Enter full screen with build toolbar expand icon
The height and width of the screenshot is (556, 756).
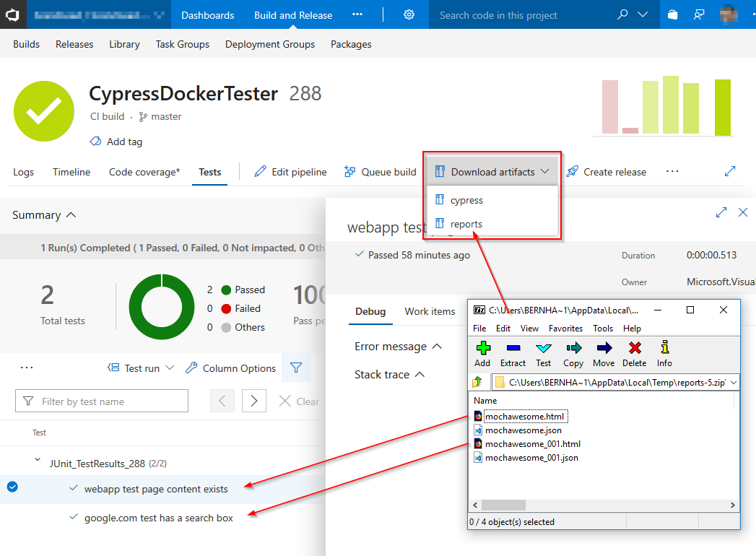[x=730, y=171]
